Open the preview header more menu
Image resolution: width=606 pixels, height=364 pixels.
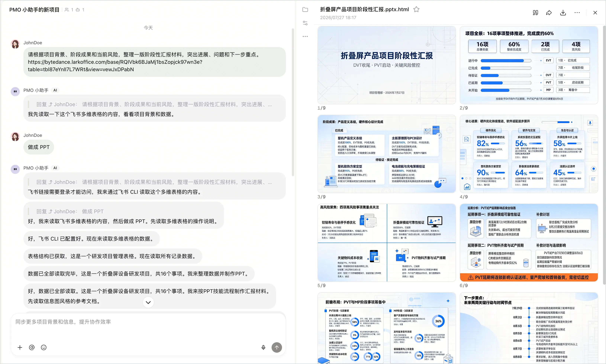[x=577, y=12]
